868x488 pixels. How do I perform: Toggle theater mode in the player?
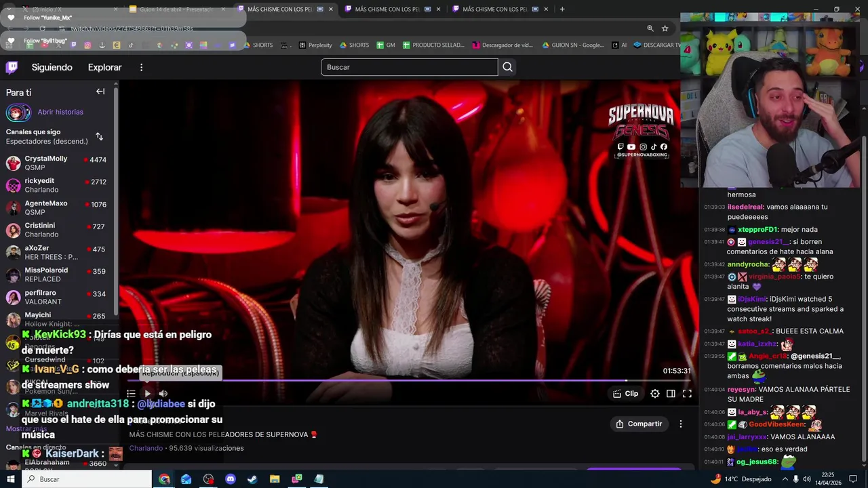tap(671, 393)
